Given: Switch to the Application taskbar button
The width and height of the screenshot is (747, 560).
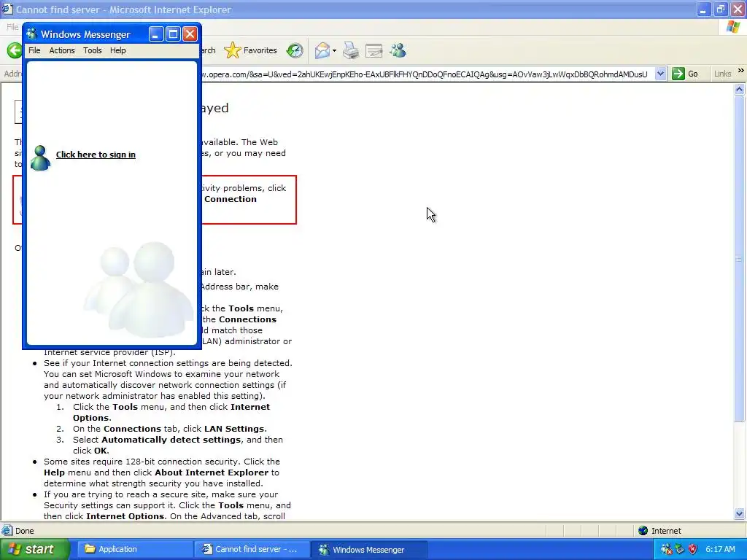Looking at the screenshot, I should tap(135, 549).
